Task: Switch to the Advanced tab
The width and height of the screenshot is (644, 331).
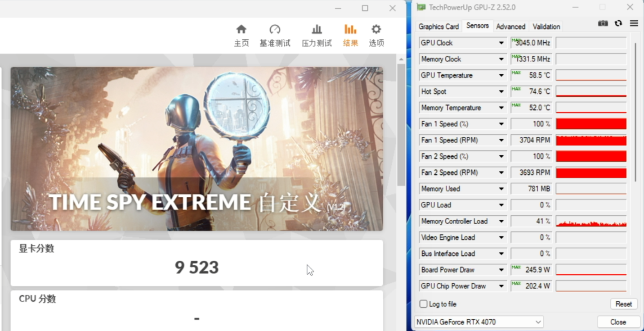Action: 510,27
